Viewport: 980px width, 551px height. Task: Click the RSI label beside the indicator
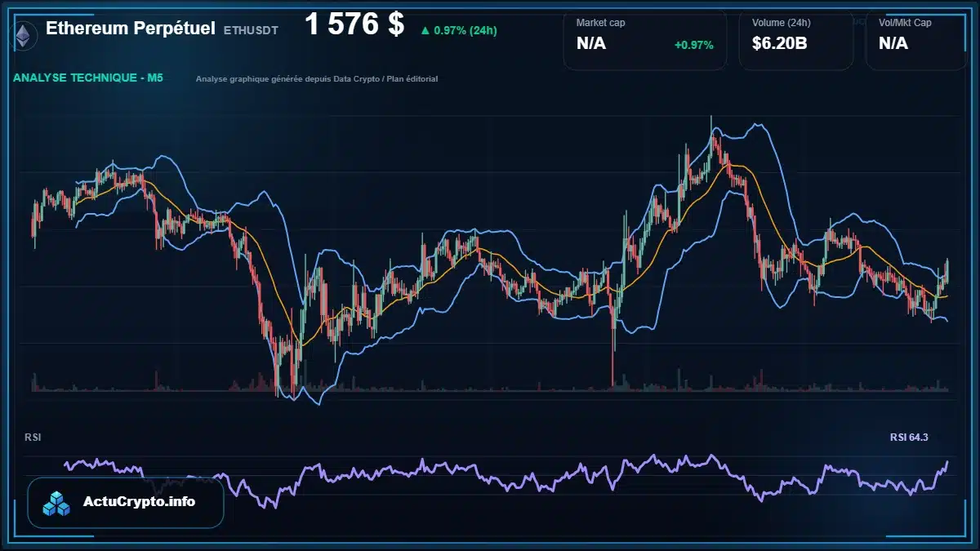tap(33, 438)
